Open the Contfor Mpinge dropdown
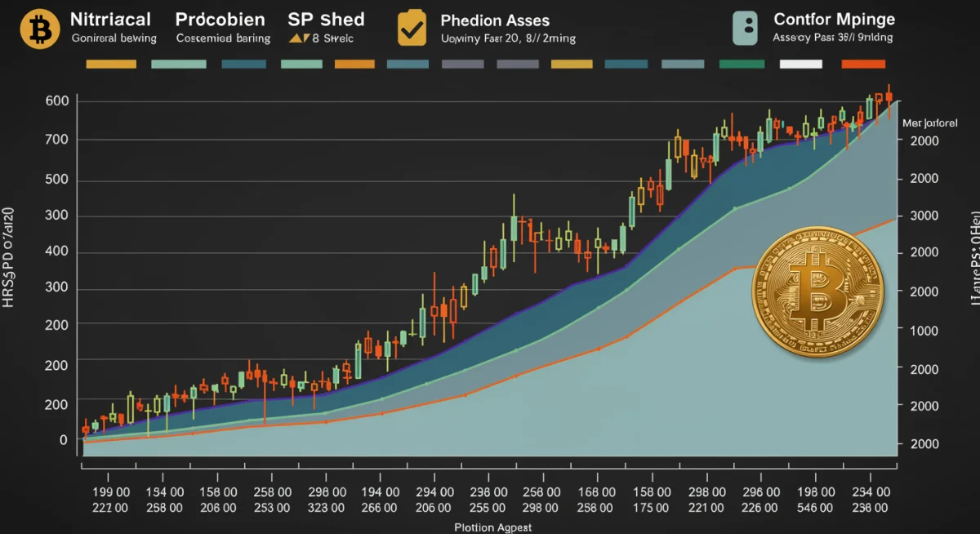This screenshot has width=980, height=534. click(834, 18)
